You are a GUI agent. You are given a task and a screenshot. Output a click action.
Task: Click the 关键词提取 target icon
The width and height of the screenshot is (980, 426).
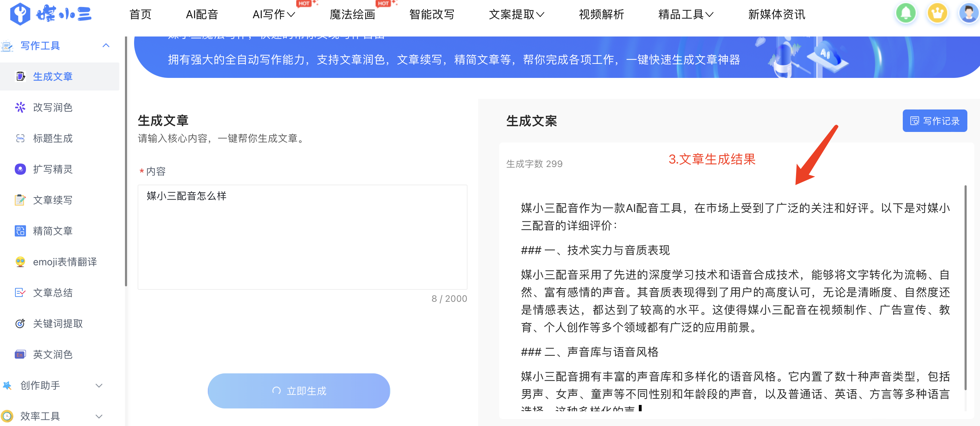coord(20,323)
